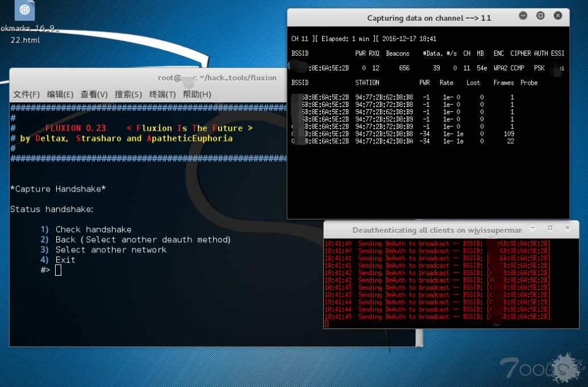This screenshot has width=588, height=387.
Task: Click the 'STATION' column header
Action: pos(367,82)
